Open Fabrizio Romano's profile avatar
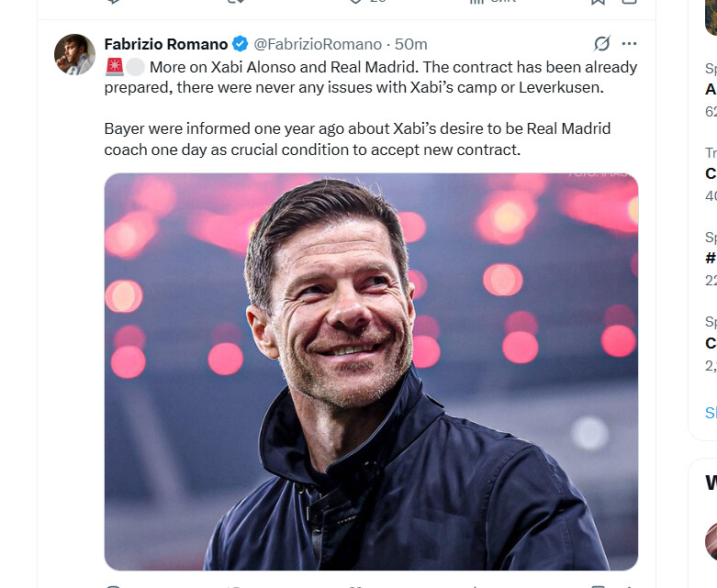 [74, 54]
